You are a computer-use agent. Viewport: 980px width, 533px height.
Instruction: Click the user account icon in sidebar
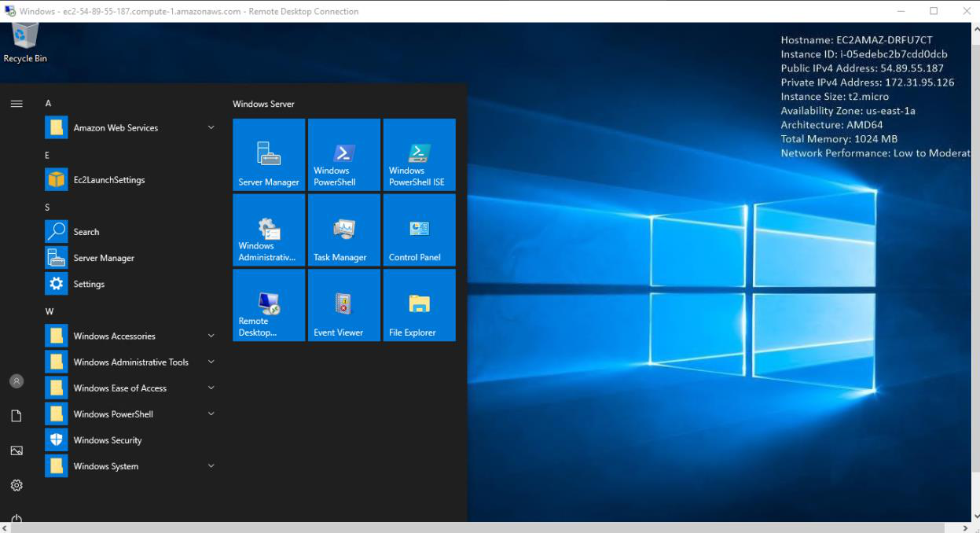pyautogui.click(x=17, y=381)
